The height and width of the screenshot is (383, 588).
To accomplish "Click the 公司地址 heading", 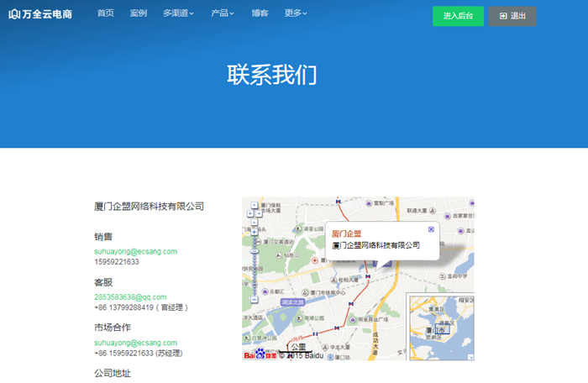I will [x=112, y=373].
